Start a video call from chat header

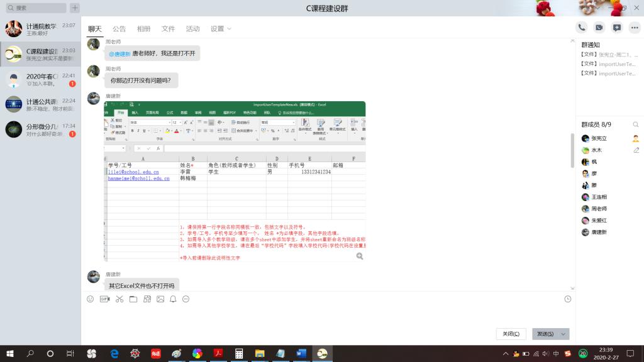point(599,28)
